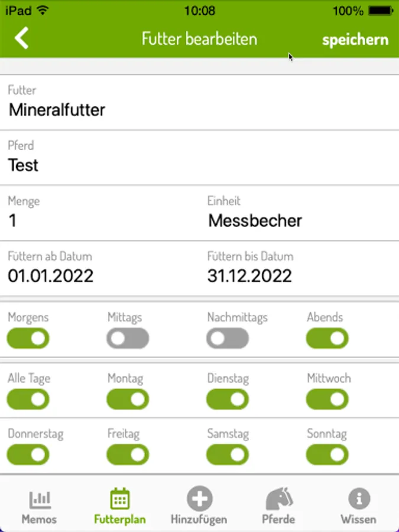Turn on the Nachmittags toggle

(x=228, y=338)
